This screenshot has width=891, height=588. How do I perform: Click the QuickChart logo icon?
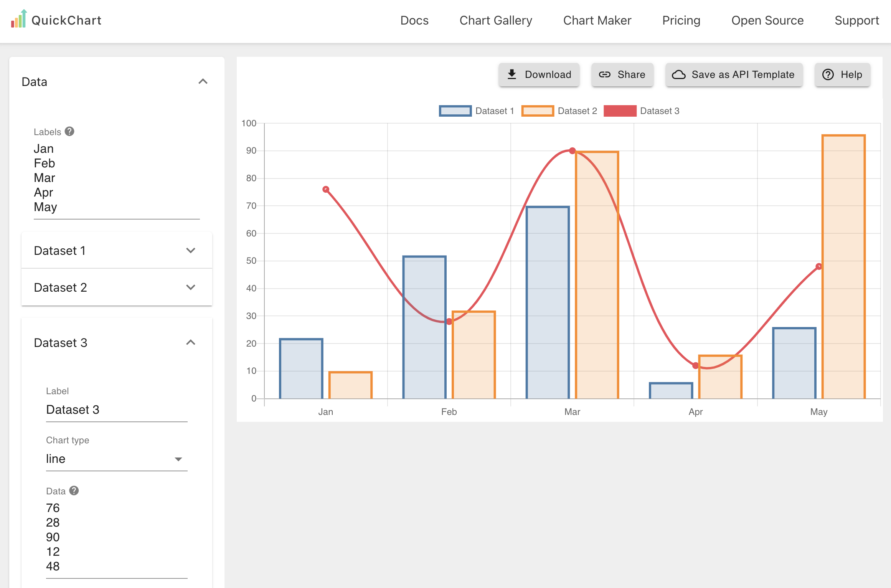click(18, 19)
